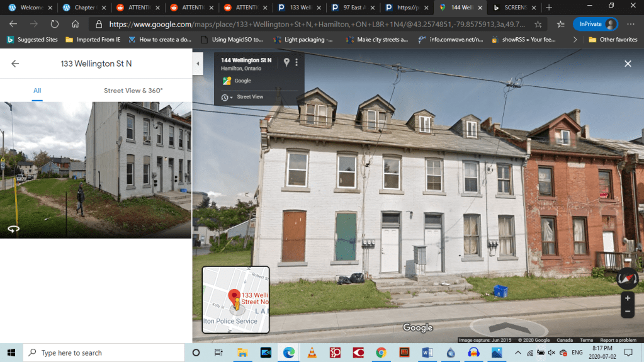The height and width of the screenshot is (362, 644).
Task: Click the compass to reset the view
Action: (x=627, y=278)
